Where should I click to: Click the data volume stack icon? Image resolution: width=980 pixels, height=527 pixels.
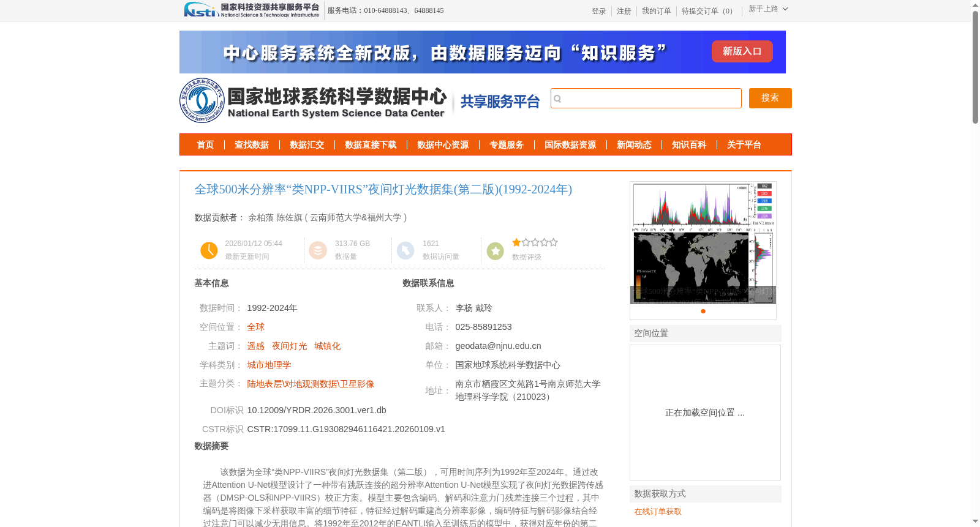pos(318,250)
